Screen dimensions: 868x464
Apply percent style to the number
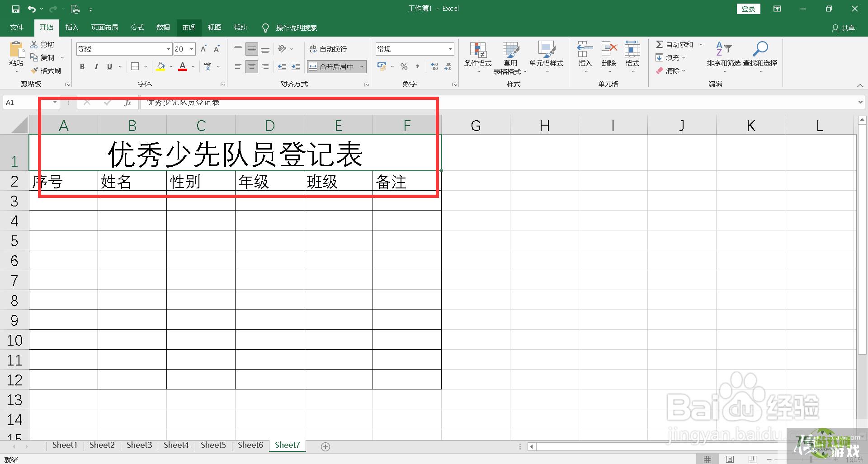coord(404,66)
